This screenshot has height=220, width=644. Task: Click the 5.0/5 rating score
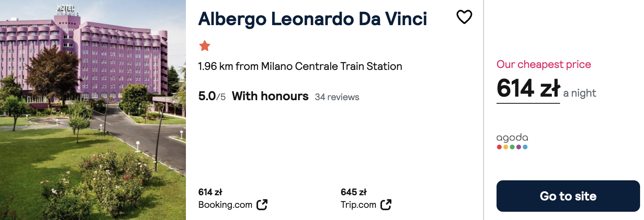(212, 96)
